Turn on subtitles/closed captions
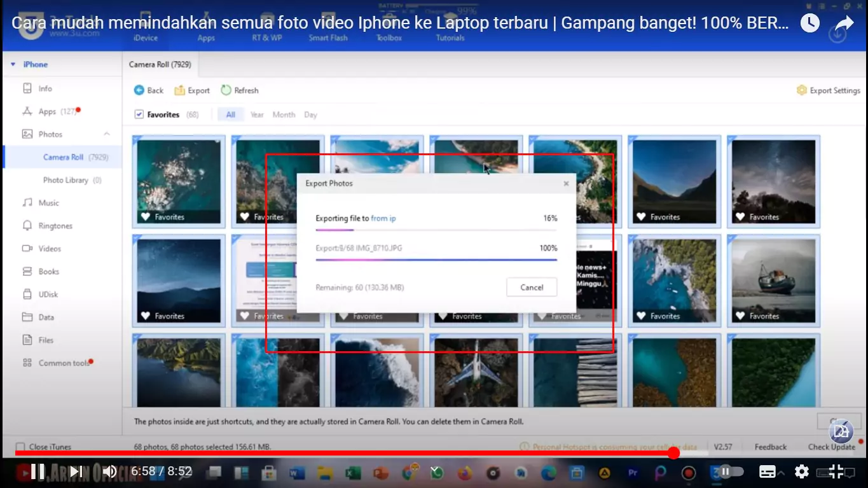Screen dimensions: 868x488 (768, 471)
